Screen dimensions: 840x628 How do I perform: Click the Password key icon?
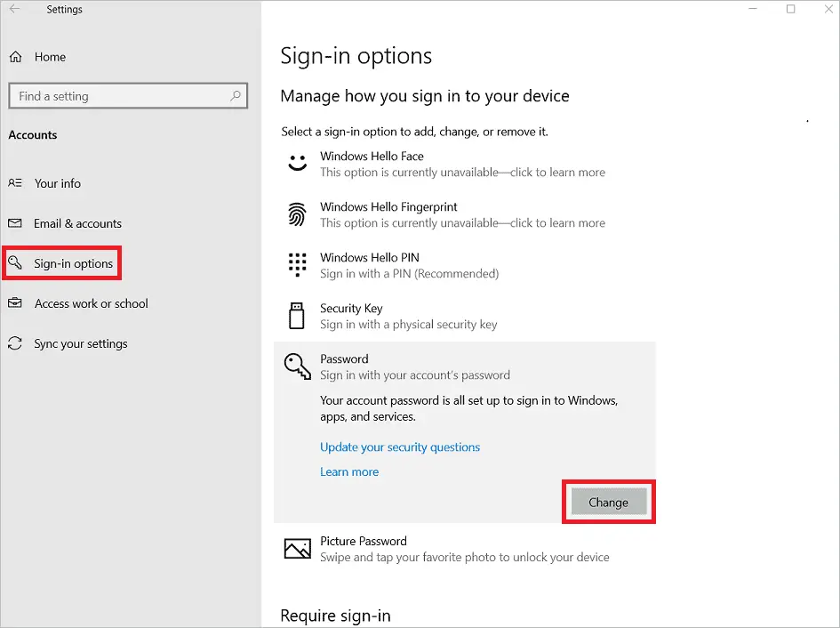297,366
